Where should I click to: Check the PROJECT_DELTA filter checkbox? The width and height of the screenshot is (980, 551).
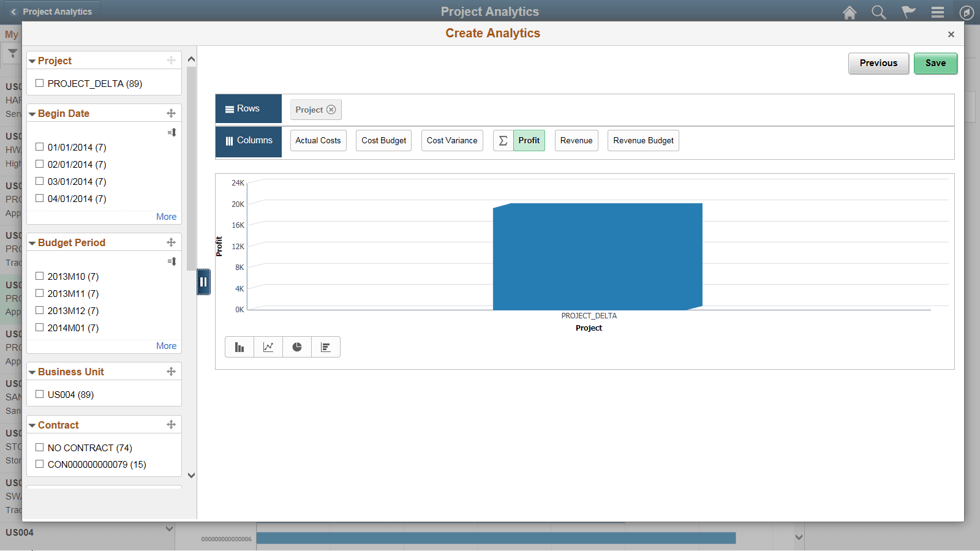click(40, 83)
